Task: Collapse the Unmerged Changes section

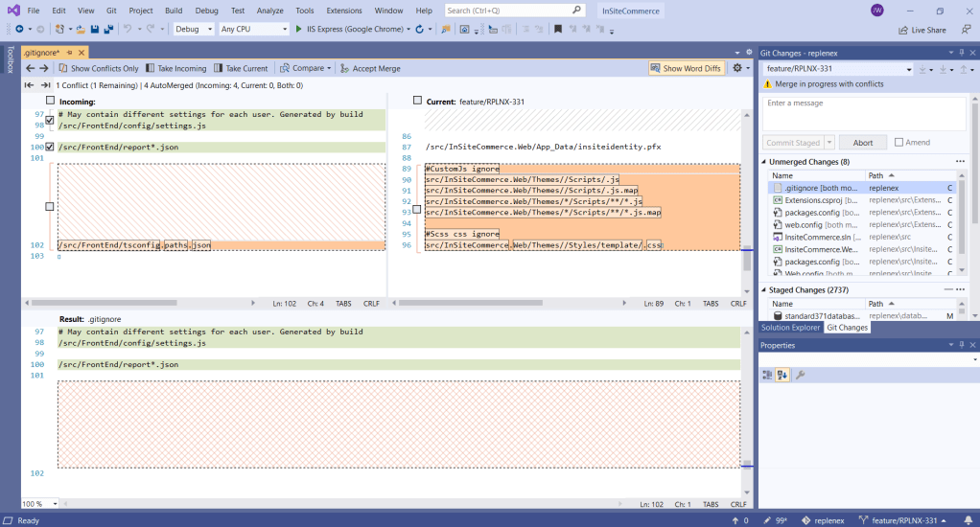Action: click(764, 162)
